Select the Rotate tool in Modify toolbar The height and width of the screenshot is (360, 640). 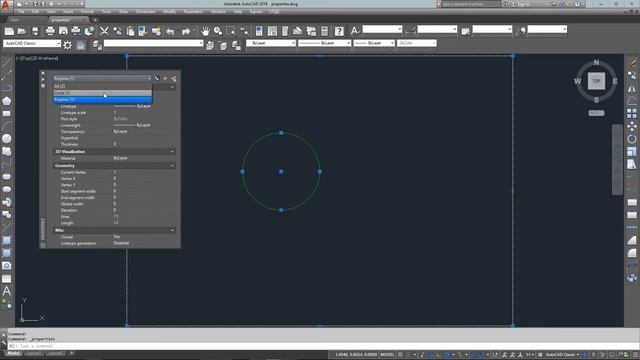(632, 139)
